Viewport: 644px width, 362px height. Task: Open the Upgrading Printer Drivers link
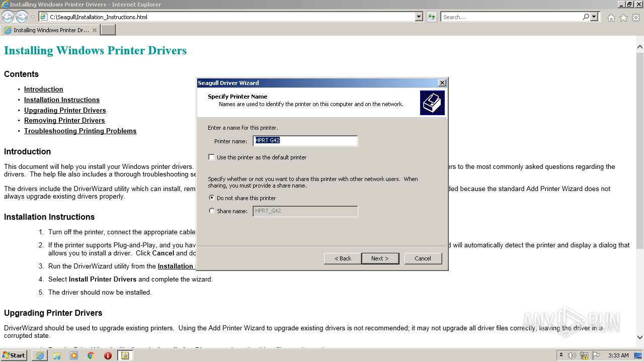click(x=65, y=110)
